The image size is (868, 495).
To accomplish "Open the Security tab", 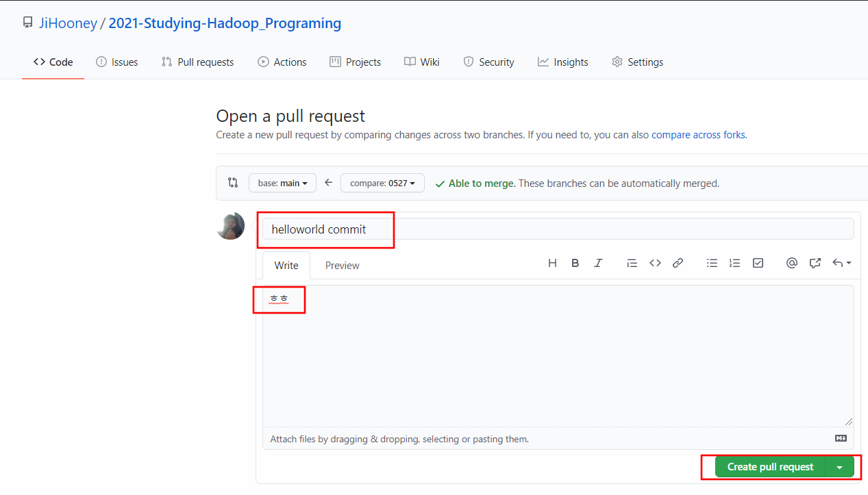I will (488, 62).
